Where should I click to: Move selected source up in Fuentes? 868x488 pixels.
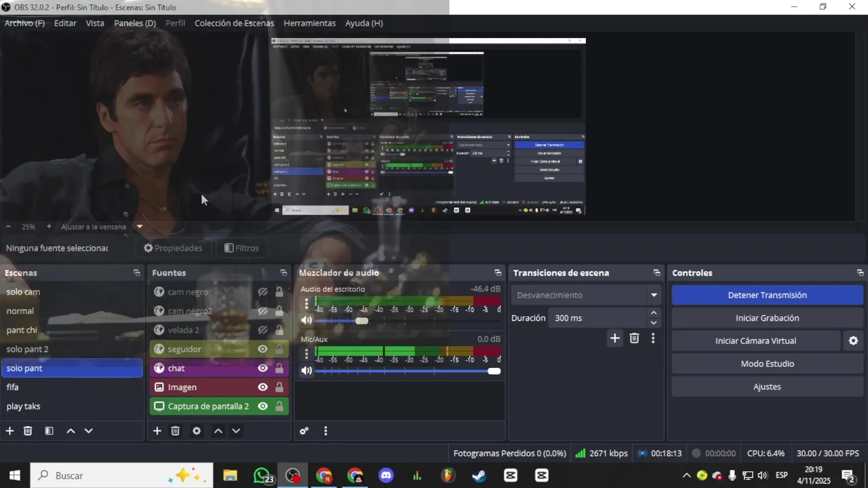pos(218,431)
